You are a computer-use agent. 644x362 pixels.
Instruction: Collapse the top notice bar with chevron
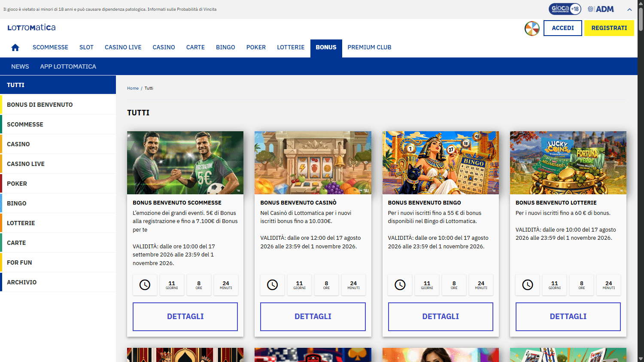[629, 9]
